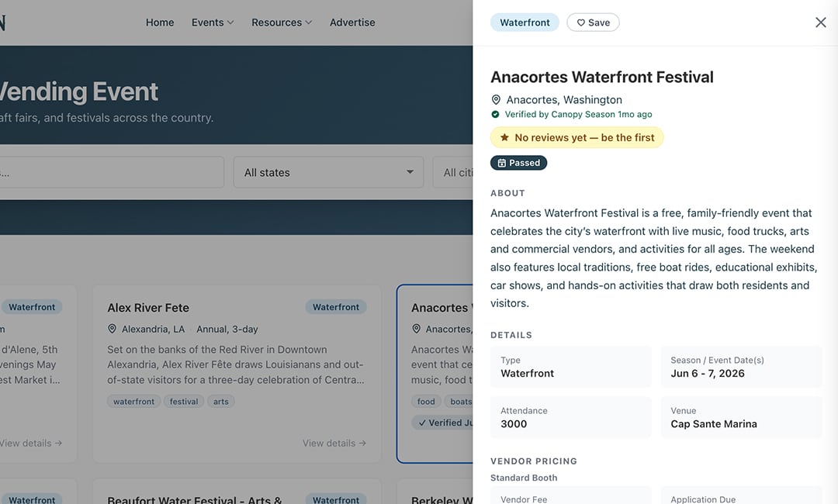838x504 pixels.
Task: Open View details for Alex River Fete
Action: 334,444
